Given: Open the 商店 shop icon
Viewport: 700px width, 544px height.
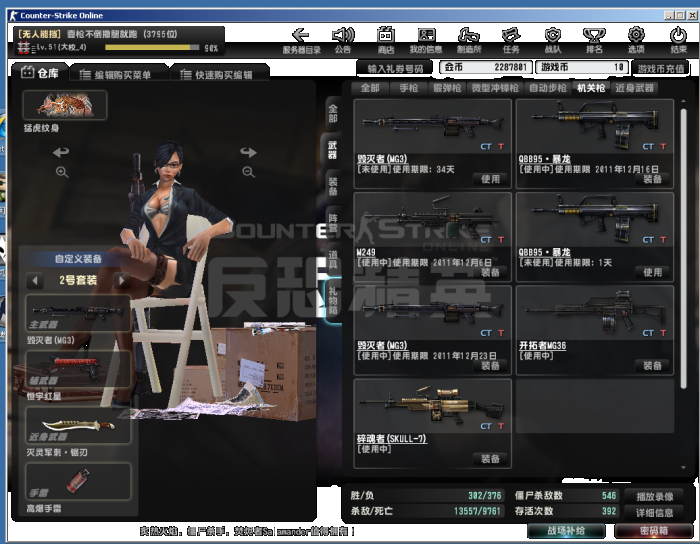Looking at the screenshot, I should 386,36.
